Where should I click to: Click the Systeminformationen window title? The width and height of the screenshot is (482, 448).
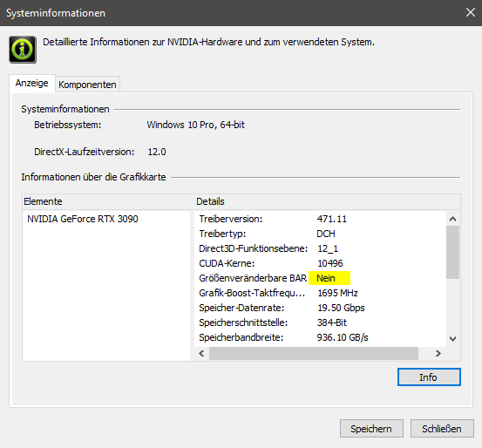click(56, 13)
